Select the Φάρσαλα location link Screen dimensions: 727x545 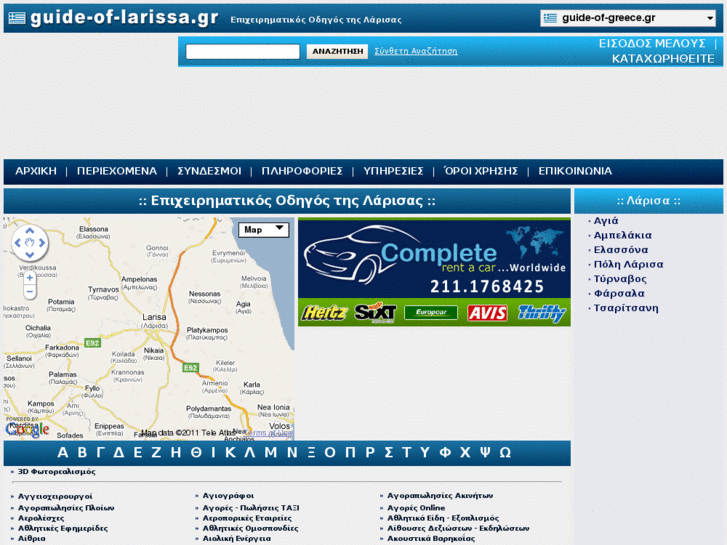(619, 294)
